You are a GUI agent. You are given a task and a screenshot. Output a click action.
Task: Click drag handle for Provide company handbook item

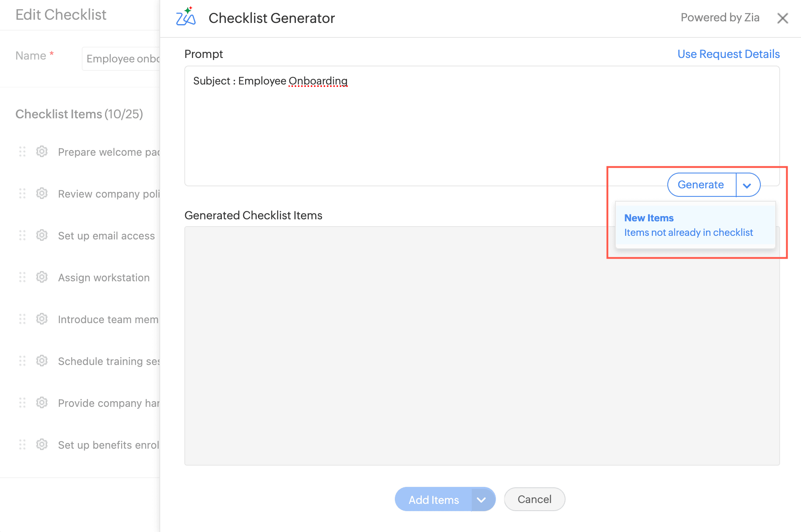(x=23, y=403)
